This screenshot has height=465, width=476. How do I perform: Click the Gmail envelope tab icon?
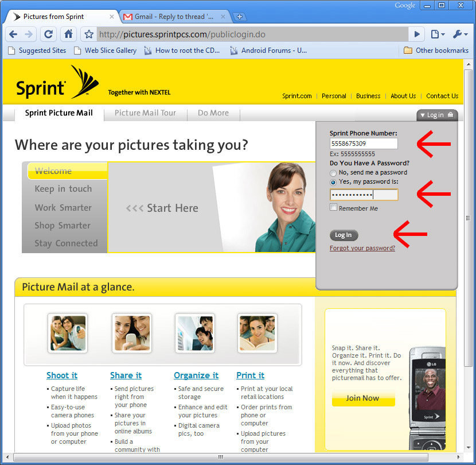coord(128,17)
